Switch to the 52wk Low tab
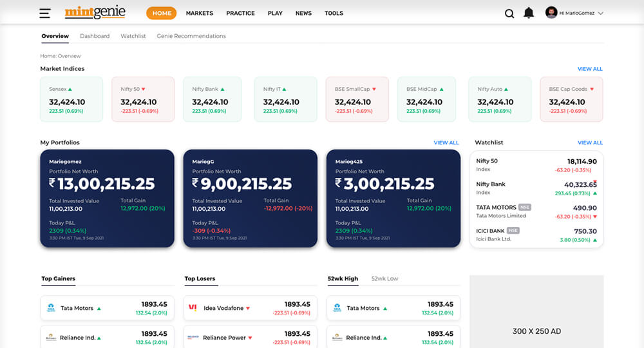Image resolution: width=644 pixels, height=348 pixels. tap(384, 278)
